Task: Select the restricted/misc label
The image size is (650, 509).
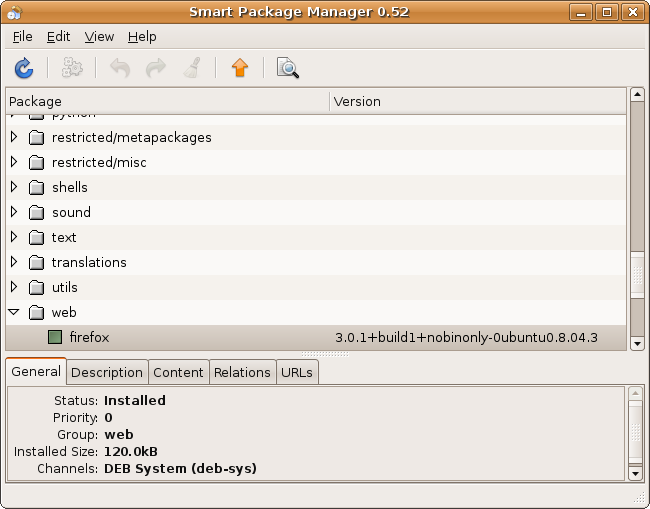Action: click(99, 162)
